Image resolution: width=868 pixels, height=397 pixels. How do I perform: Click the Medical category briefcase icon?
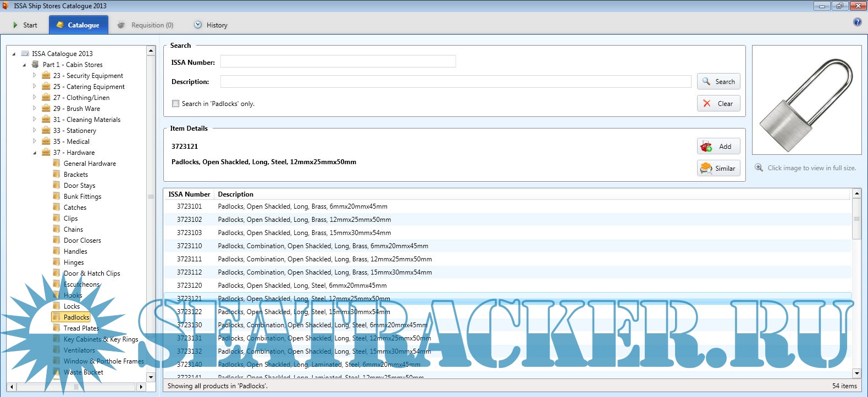46,141
